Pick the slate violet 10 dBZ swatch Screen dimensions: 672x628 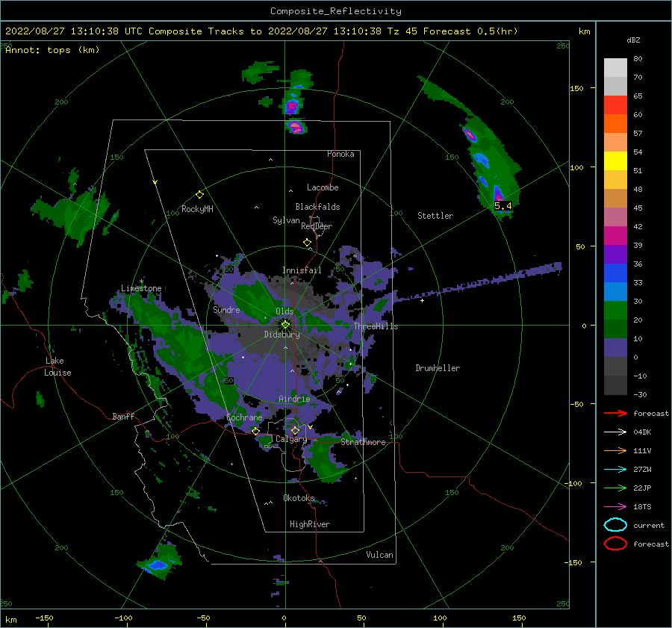pyautogui.click(x=615, y=348)
